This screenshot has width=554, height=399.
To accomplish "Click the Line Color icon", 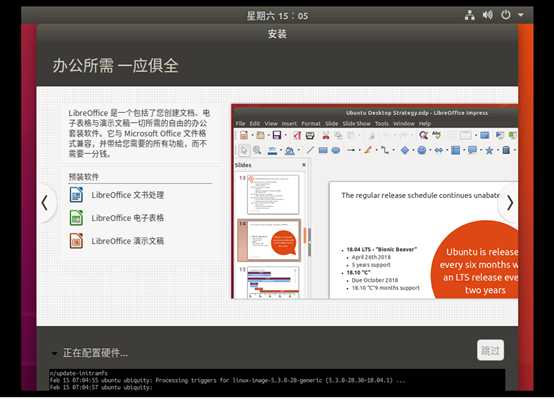I will click(272, 151).
